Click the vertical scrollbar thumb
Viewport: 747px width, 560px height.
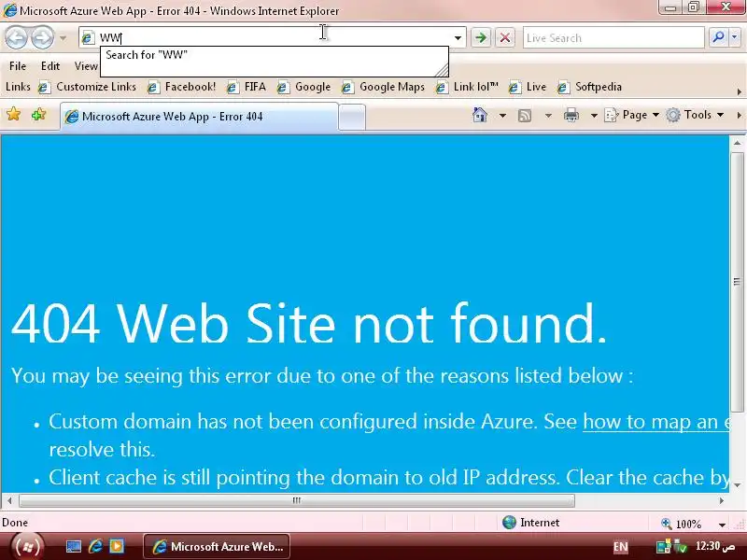737,282
